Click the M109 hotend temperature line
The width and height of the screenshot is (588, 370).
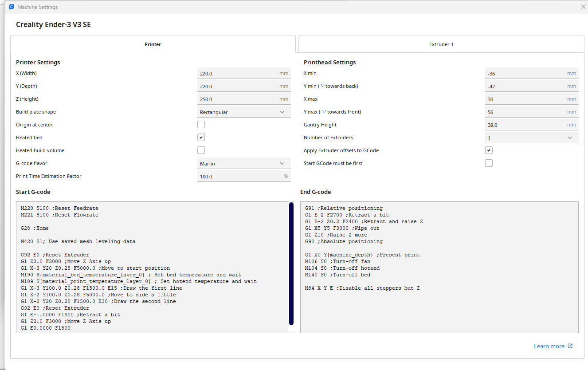[139, 281]
